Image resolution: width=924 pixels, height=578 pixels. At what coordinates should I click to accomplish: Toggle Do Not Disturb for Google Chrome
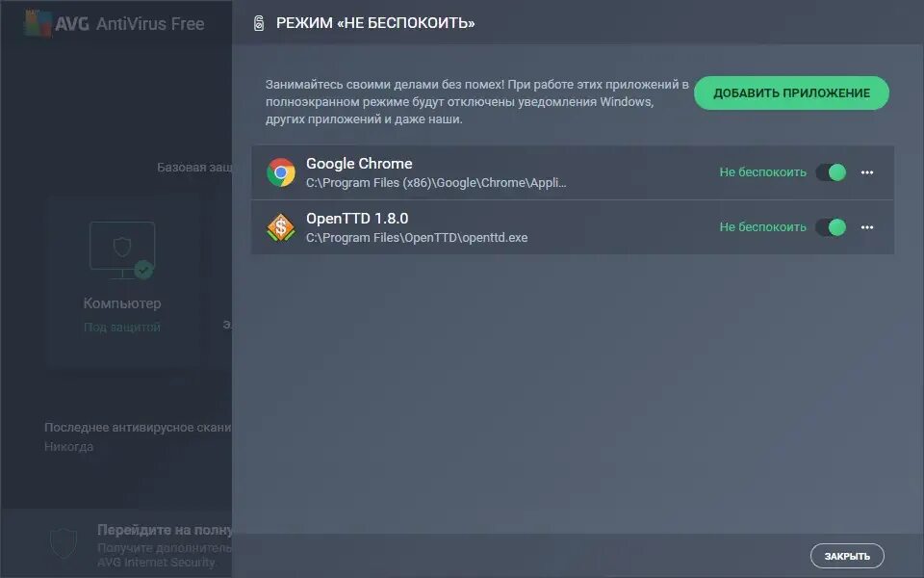pyautogui.click(x=831, y=172)
